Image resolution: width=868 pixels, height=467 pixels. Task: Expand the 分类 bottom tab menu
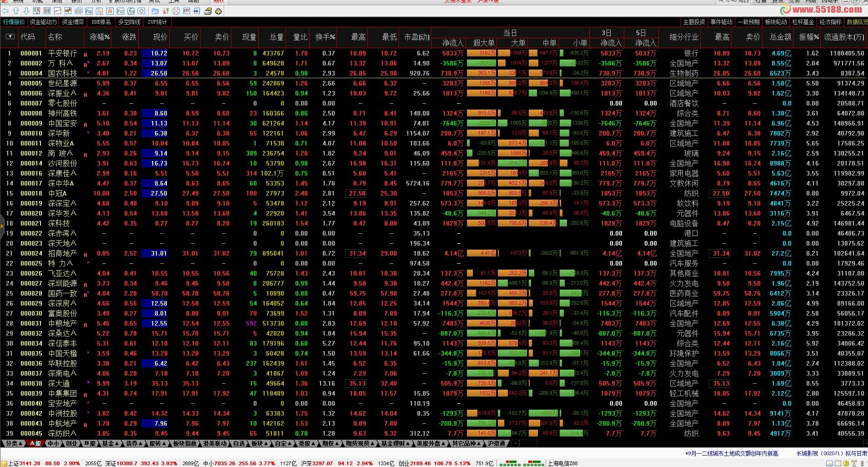tap(13, 443)
